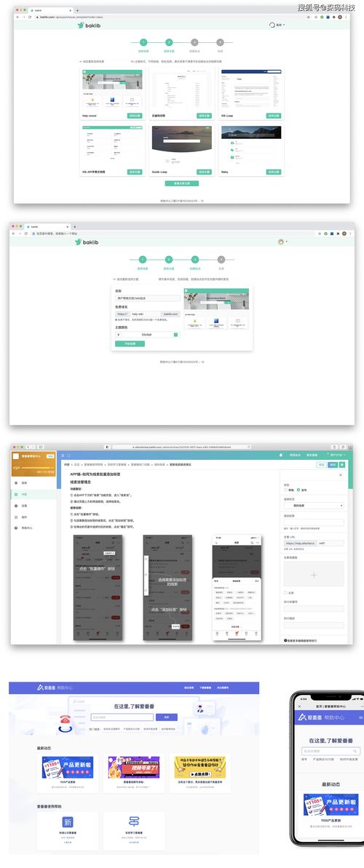364x868 pixels.
Task: Click the green theme color swatch
Action: [x=176, y=335]
